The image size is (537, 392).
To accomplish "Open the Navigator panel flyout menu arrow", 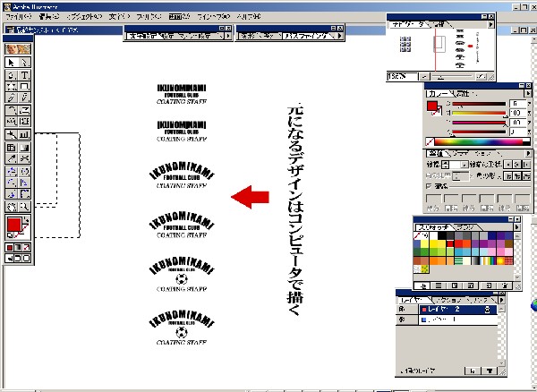I will coord(490,24).
